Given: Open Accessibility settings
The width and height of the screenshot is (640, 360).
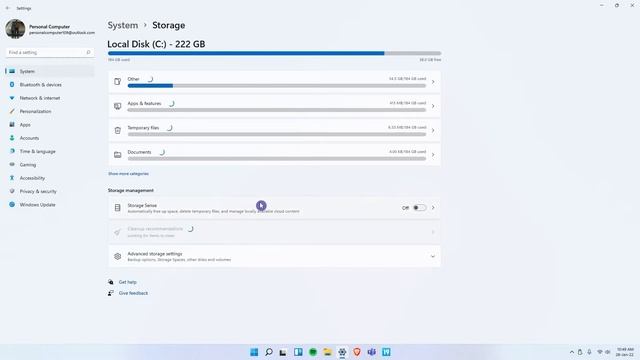Looking at the screenshot, I should click(49, 178).
